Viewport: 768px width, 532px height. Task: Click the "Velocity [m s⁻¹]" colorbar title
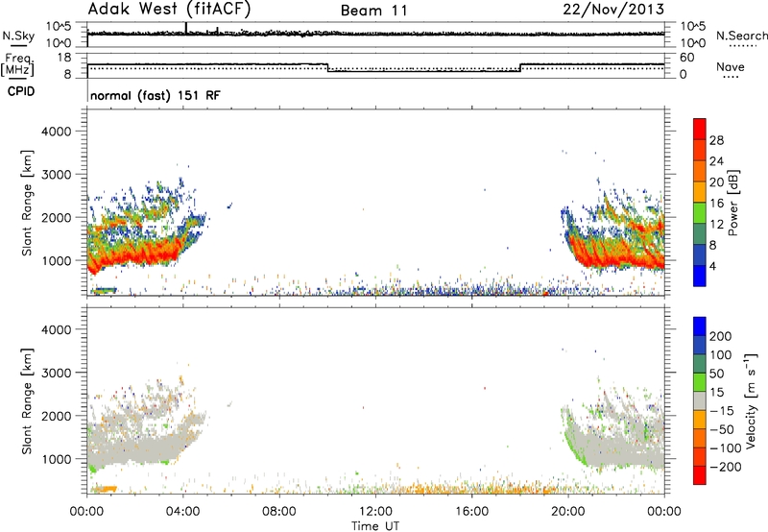pyautogui.click(x=751, y=400)
